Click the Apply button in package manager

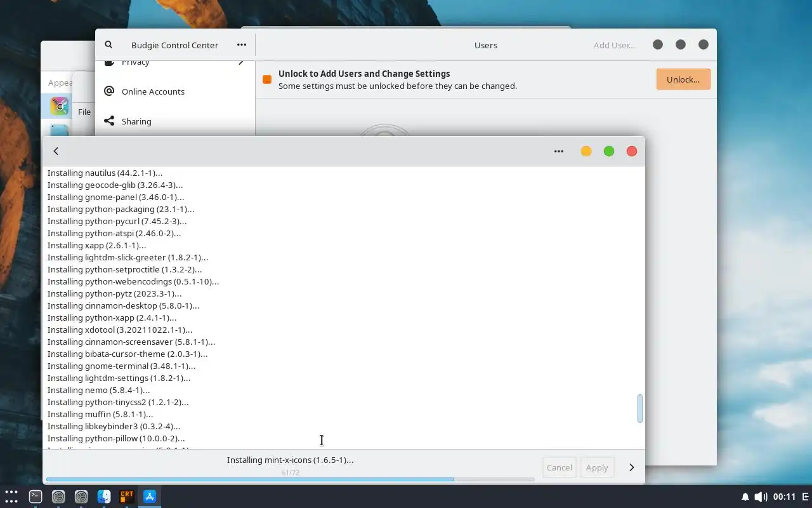(x=597, y=467)
